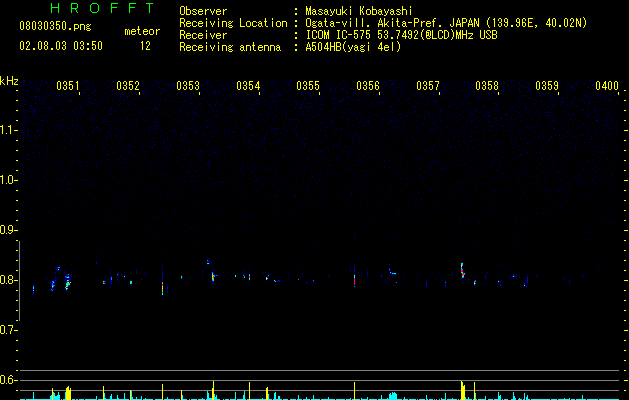Click the 0353 time marker
This screenshot has width=629, height=400.
[x=188, y=85]
